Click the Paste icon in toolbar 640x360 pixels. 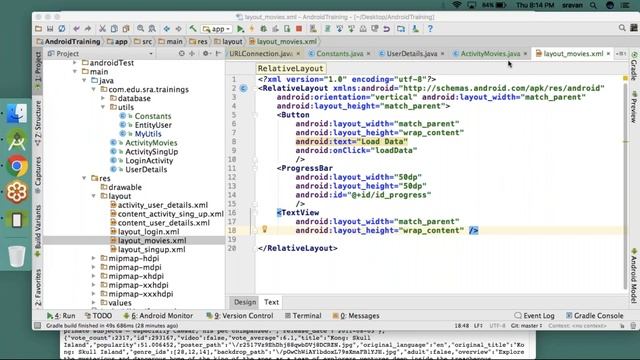tap(126, 29)
